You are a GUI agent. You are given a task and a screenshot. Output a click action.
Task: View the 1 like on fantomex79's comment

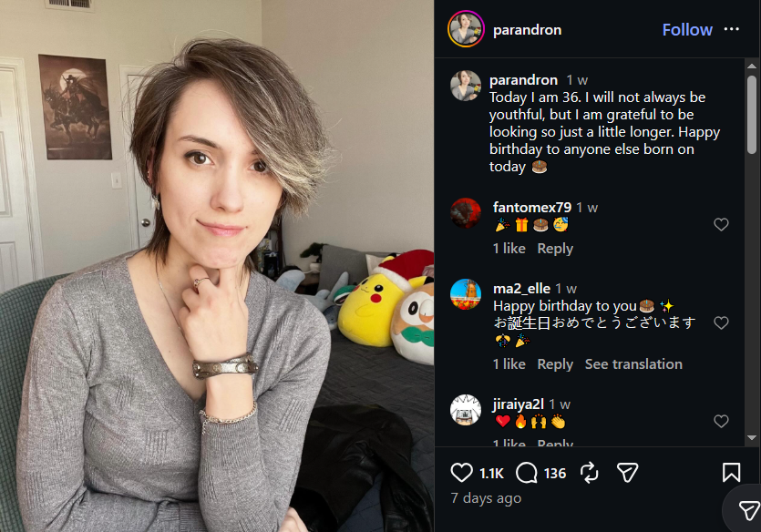tap(509, 249)
